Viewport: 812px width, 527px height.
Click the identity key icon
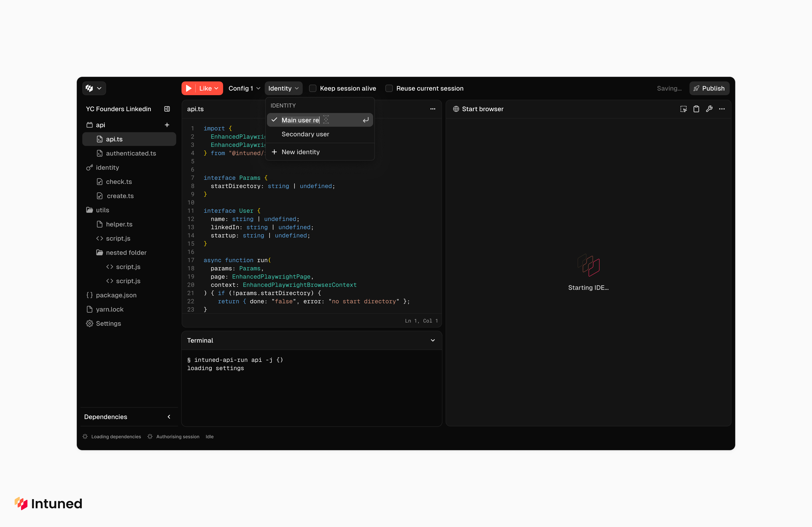coord(90,168)
